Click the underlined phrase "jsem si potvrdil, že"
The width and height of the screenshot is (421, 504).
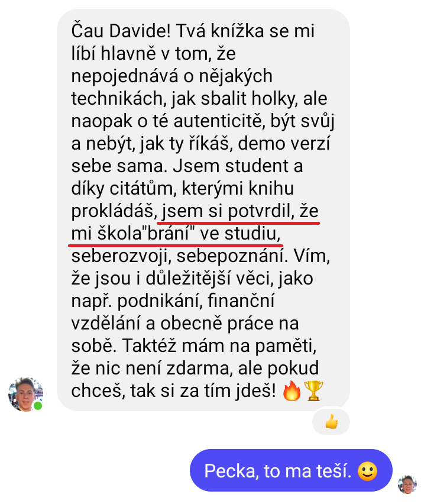pyautogui.click(x=239, y=211)
